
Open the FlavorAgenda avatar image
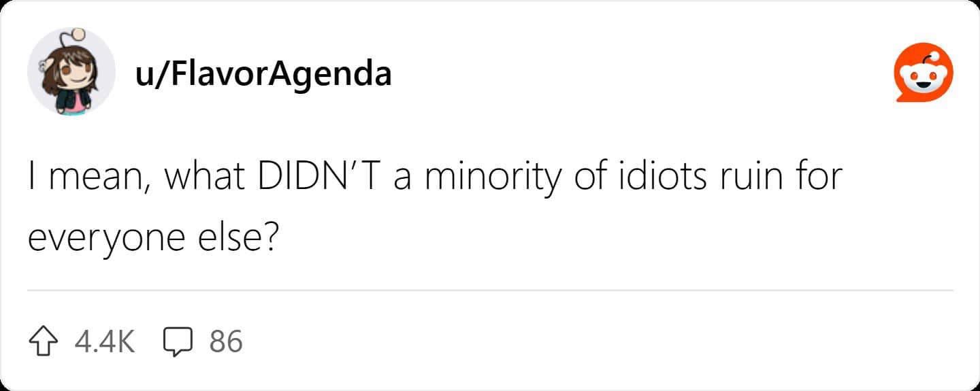coord(71,72)
